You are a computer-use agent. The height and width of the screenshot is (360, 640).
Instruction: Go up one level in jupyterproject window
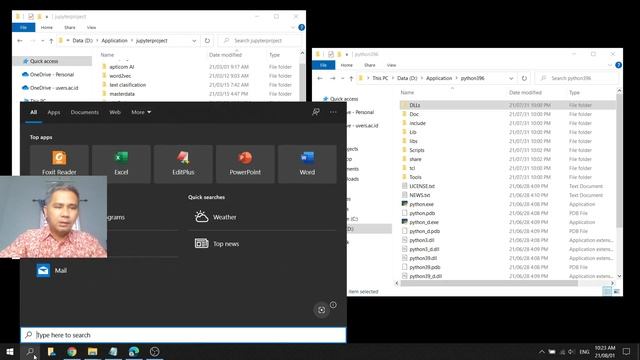click(51, 40)
